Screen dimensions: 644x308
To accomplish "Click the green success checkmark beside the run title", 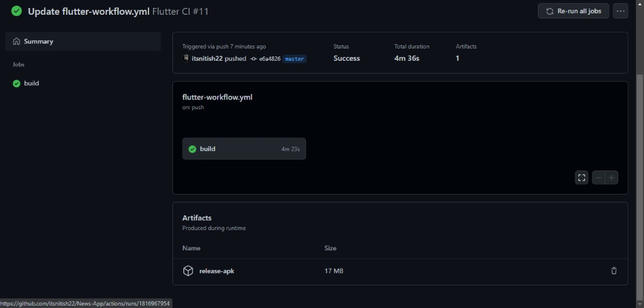I will click(17, 11).
